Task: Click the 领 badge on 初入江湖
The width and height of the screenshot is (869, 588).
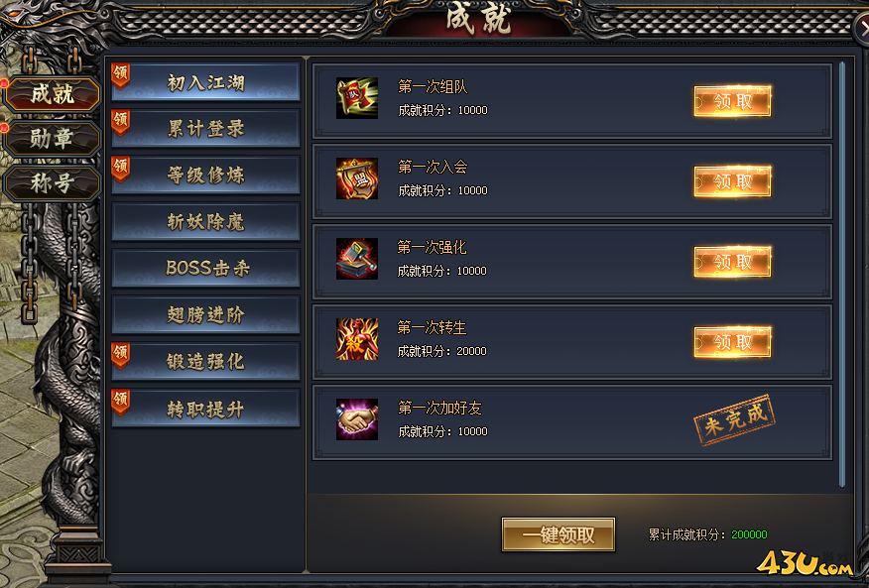Action: click(x=120, y=75)
